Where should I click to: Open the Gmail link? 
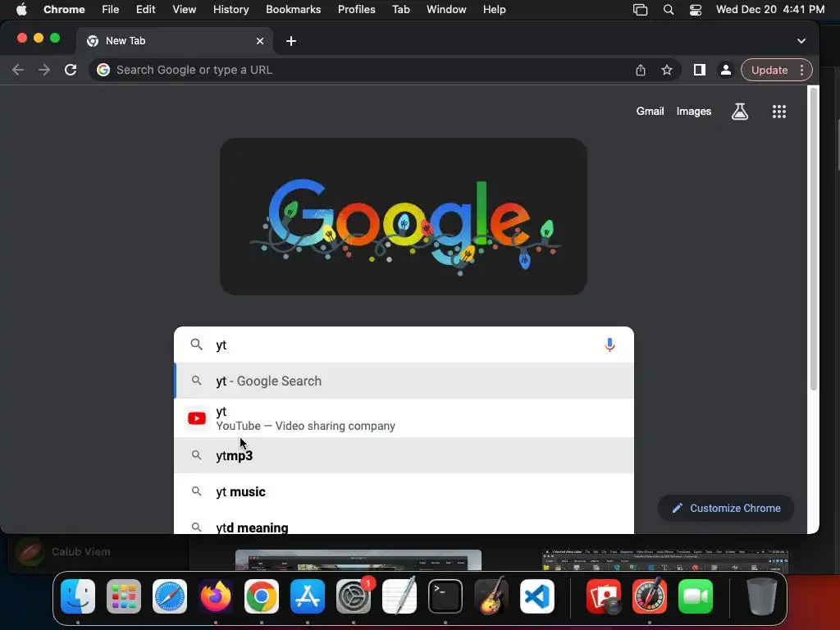650,112
